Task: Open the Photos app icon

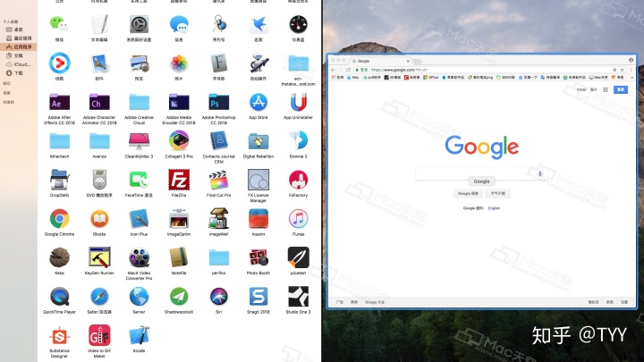Action: tap(179, 63)
